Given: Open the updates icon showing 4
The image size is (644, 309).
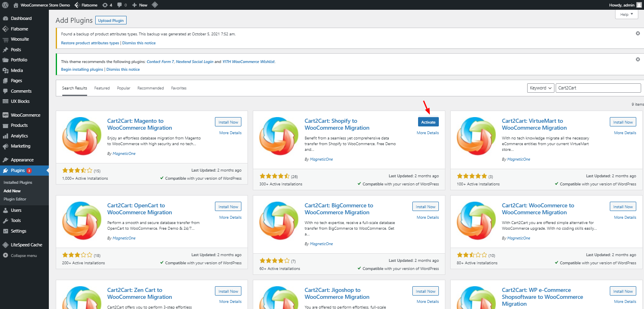Looking at the screenshot, I should pyautogui.click(x=107, y=5).
